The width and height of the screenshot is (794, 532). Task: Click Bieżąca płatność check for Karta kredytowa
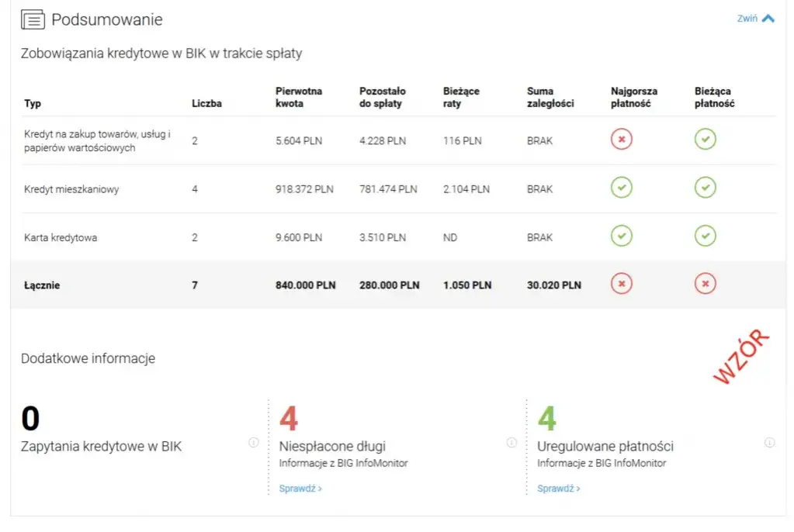click(705, 236)
